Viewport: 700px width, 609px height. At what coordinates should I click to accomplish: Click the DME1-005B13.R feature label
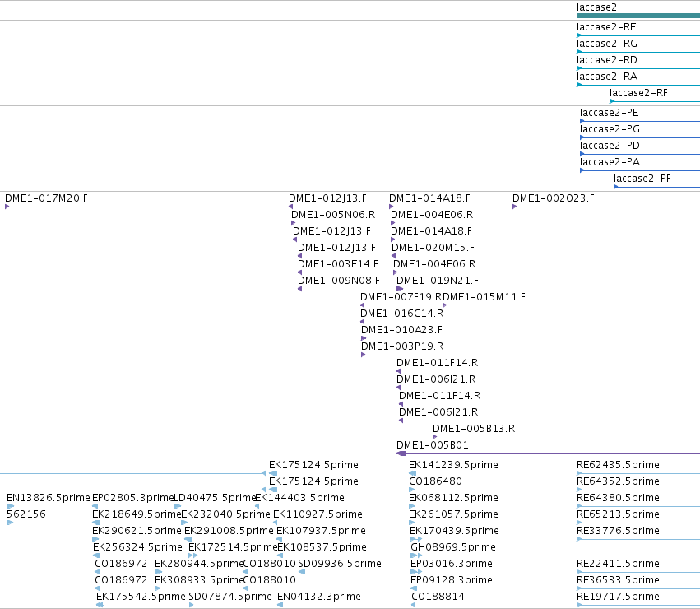click(x=474, y=429)
